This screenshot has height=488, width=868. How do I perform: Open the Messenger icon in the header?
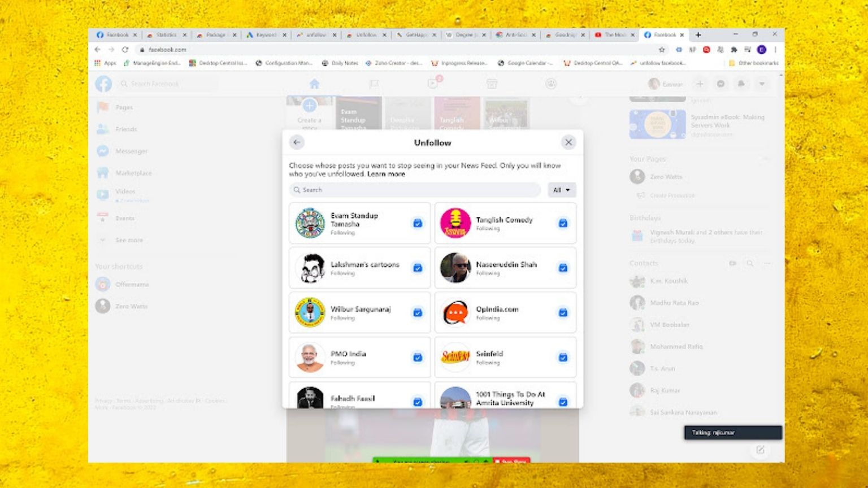(x=721, y=84)
